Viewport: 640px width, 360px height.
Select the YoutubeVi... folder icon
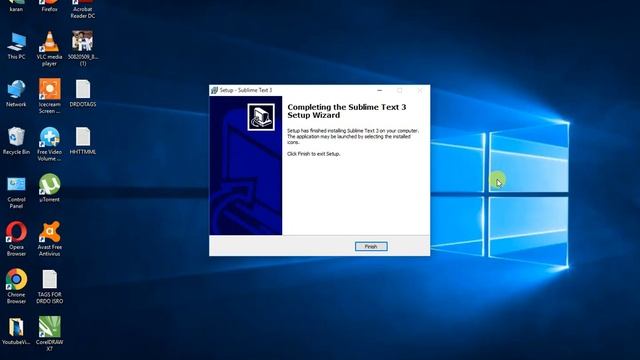click(16, 331)
